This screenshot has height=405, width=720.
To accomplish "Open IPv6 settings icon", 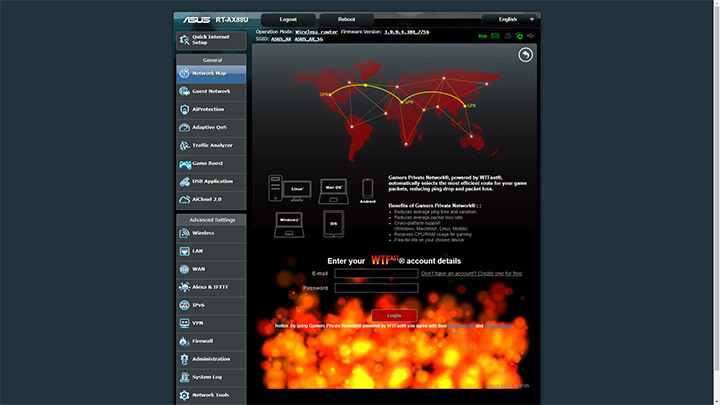I will (x=184, y=305).
